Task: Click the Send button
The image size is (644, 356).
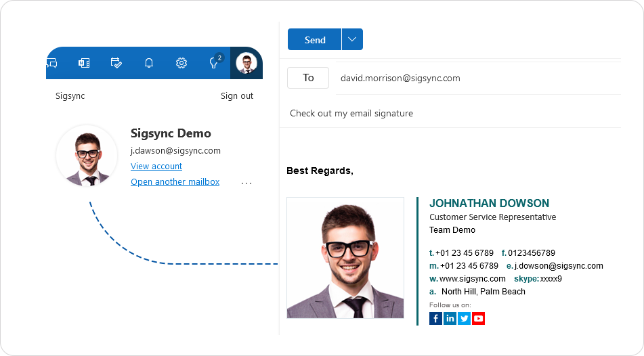Action: [315, 39]
